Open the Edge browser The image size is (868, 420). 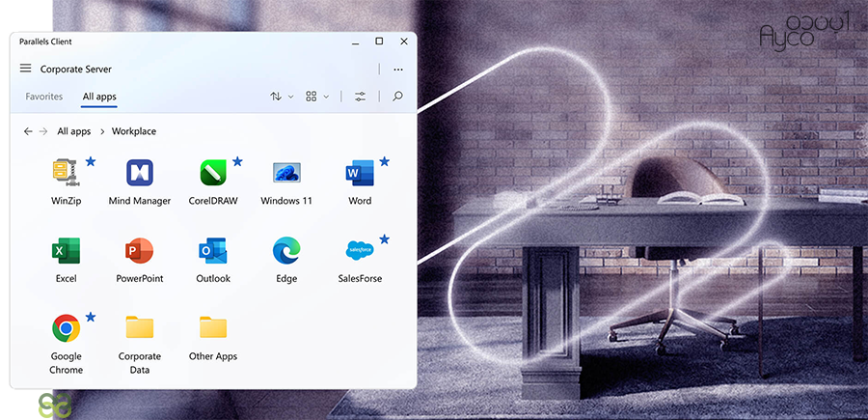[286, 252]
